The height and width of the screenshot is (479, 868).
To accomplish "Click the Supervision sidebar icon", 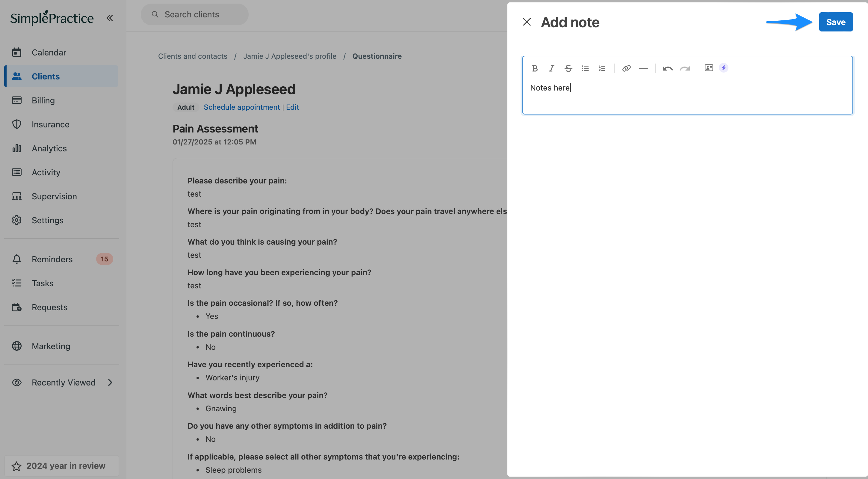I will (x=16, y=196).
